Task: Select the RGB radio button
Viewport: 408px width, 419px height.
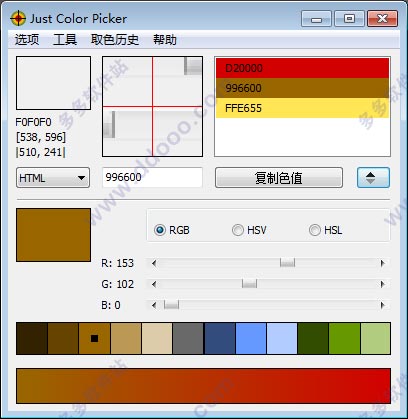Action: coord(160,230)
